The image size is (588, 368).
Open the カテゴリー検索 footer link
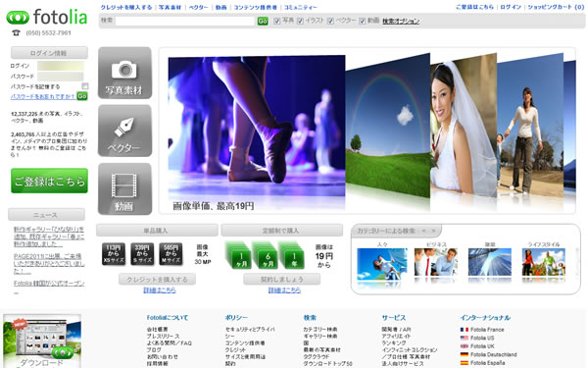tap(320, 330)
